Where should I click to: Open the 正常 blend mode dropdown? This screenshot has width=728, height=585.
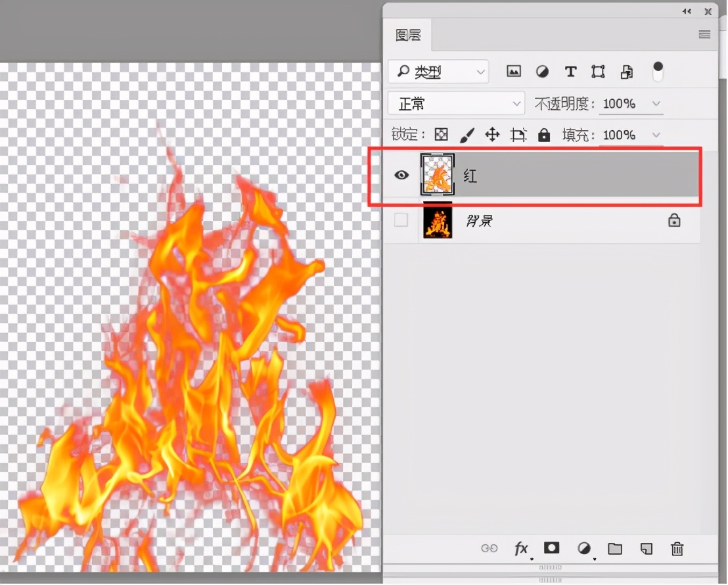(456, 104)
